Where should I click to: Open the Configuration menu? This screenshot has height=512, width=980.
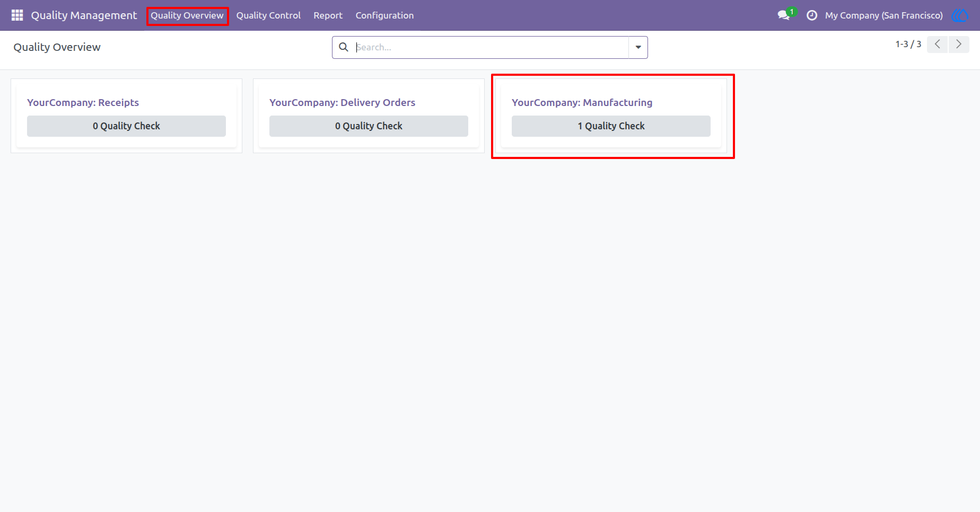384,15
